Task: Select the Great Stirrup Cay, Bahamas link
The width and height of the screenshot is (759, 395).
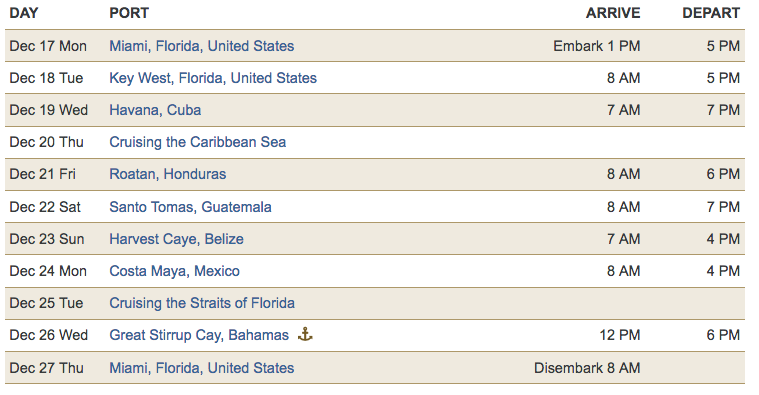Action: pos(199,334)
